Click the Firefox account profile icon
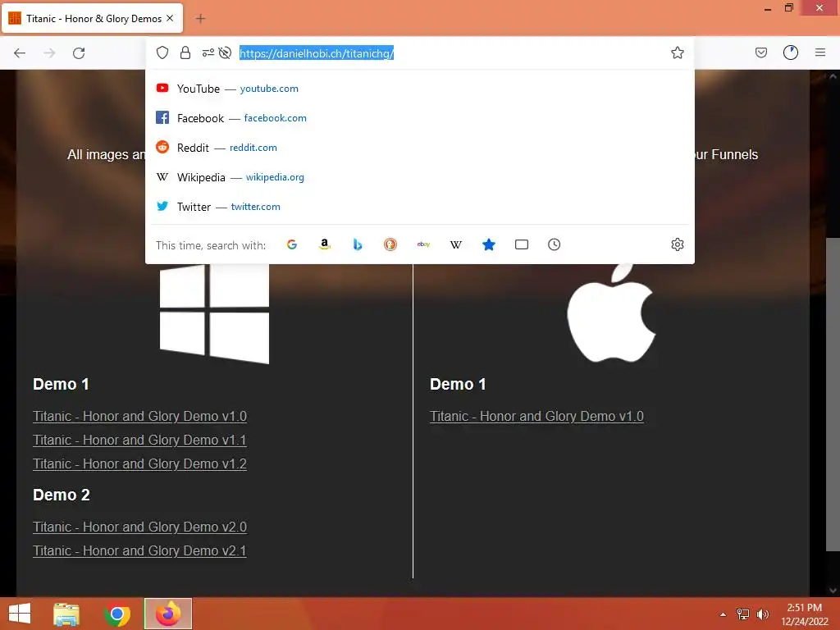 pyautogui.click(x=791, y=52)
